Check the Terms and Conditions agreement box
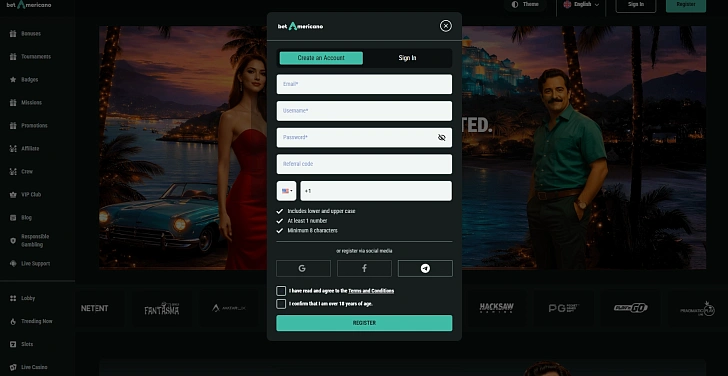 point(281,291)
